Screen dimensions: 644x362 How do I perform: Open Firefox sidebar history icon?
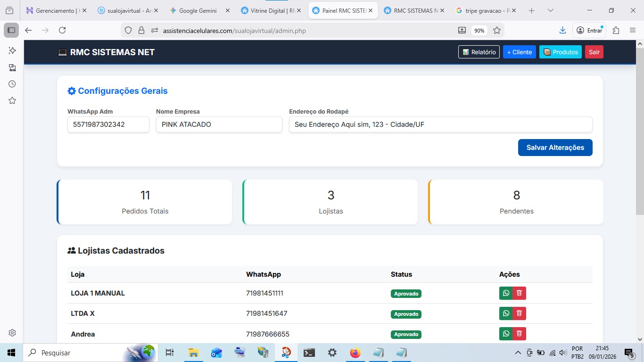pyautogui.click(x=12, y=84)
